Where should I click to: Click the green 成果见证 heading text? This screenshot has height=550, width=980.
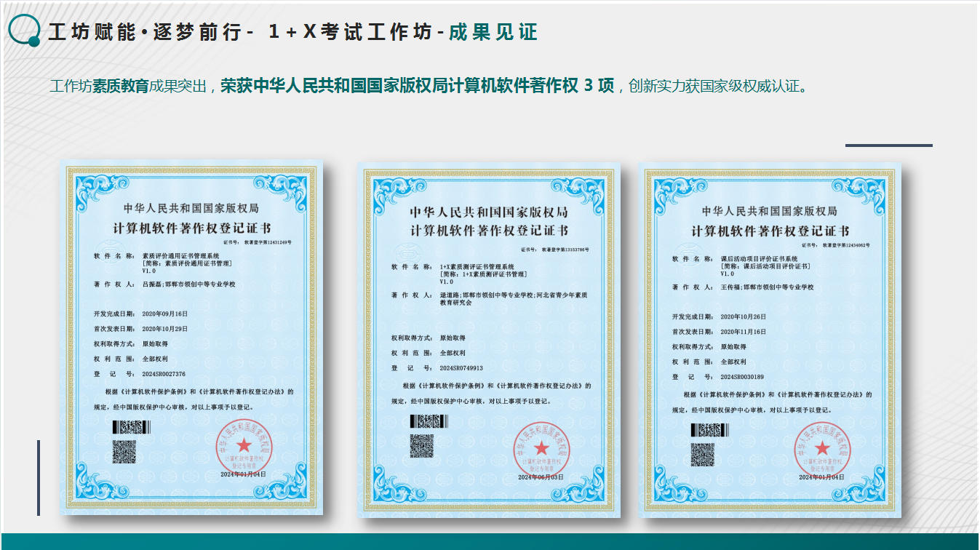pos(493,33)
